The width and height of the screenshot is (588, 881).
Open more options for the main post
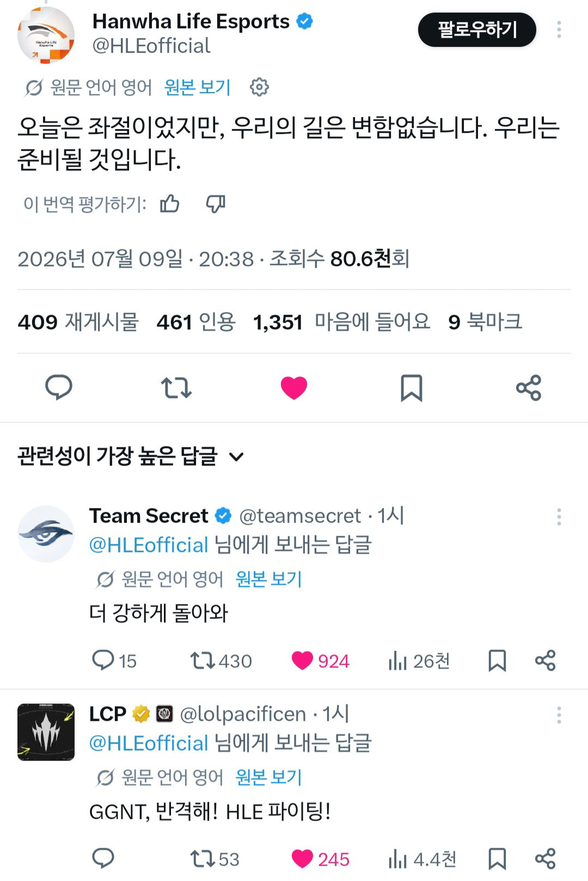tap(559, 29)
